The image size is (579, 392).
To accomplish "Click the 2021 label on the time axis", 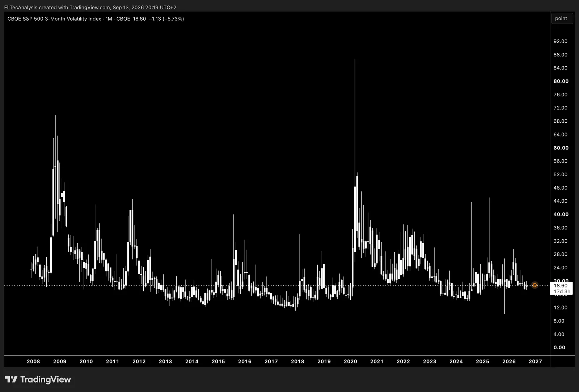I will [x=377, y=361].
